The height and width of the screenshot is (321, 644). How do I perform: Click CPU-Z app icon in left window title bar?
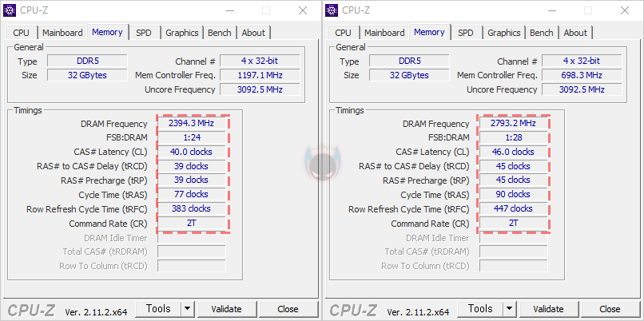10,10
